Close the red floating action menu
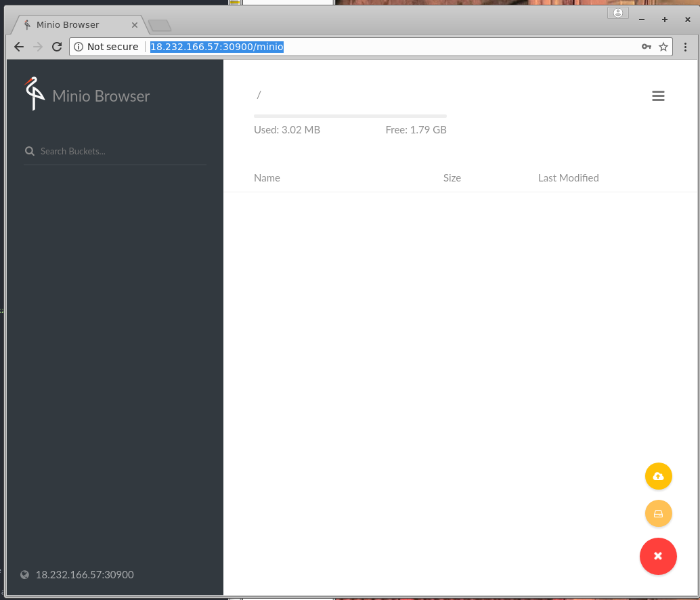 click(658, 556)
